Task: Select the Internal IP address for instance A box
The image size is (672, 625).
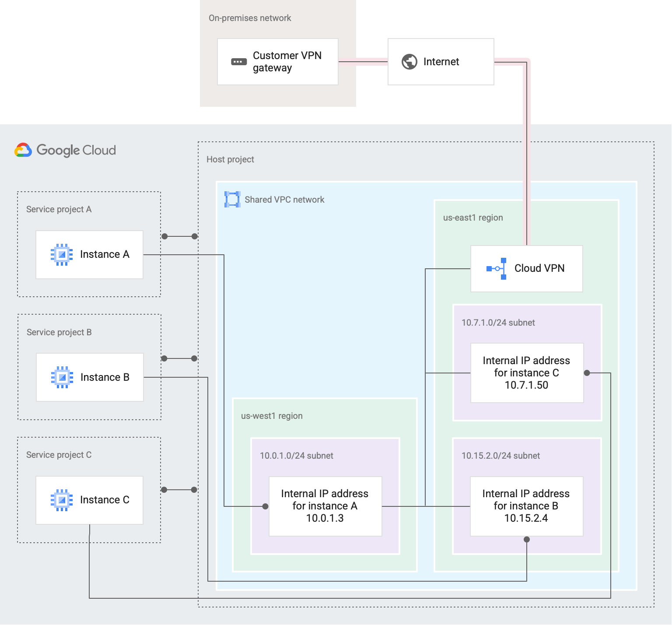Action: point(325,506)
